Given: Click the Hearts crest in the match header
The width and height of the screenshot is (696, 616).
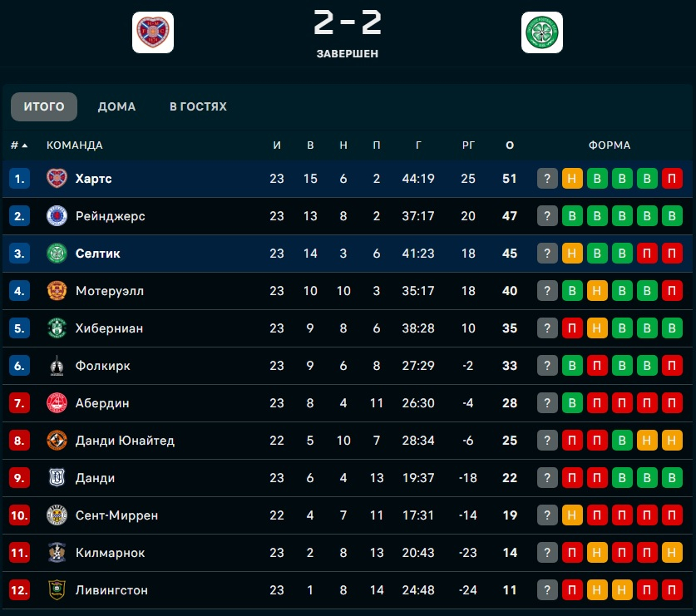Looking at the screenshot, I should click(153, 32).
